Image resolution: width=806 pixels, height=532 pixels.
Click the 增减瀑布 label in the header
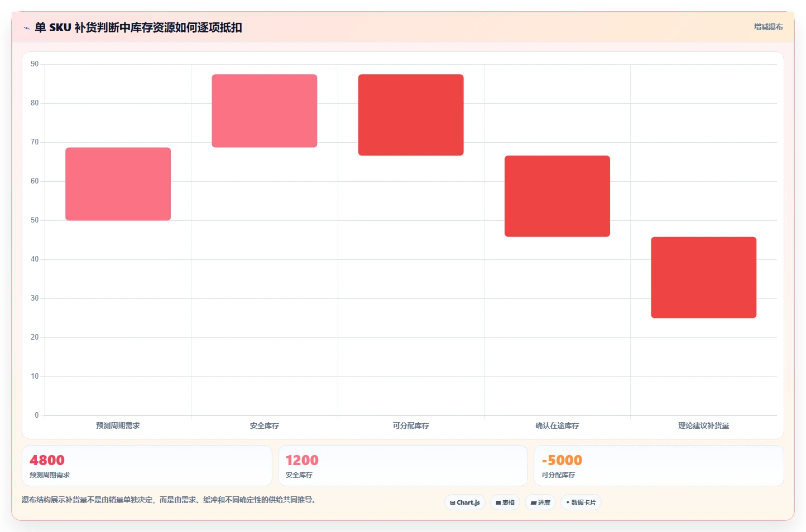pyautogui.click(x=768, y=27)
